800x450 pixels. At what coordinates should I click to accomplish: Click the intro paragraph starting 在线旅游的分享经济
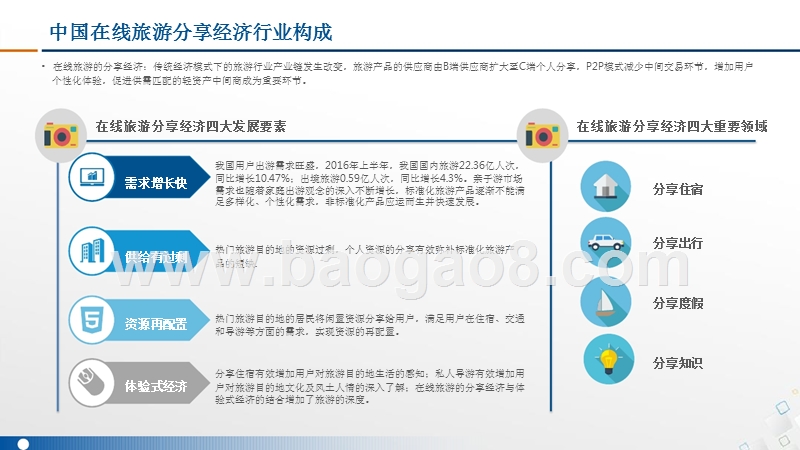(403, 73)
